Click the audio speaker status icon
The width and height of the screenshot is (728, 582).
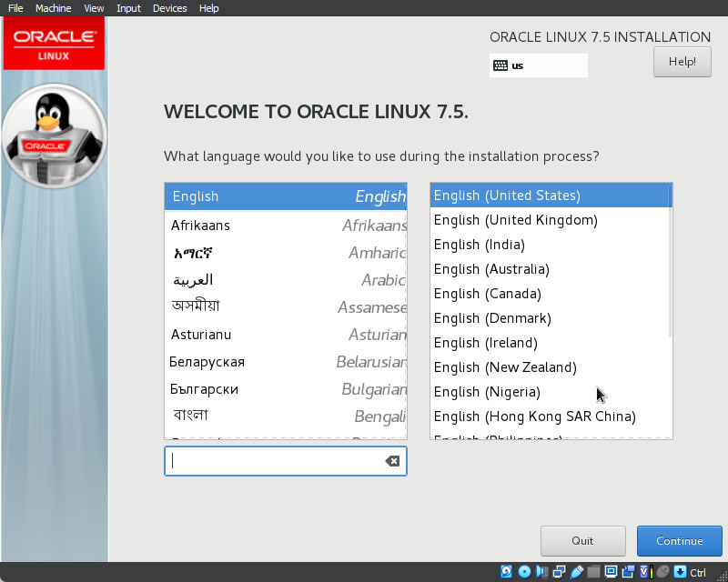541,571
